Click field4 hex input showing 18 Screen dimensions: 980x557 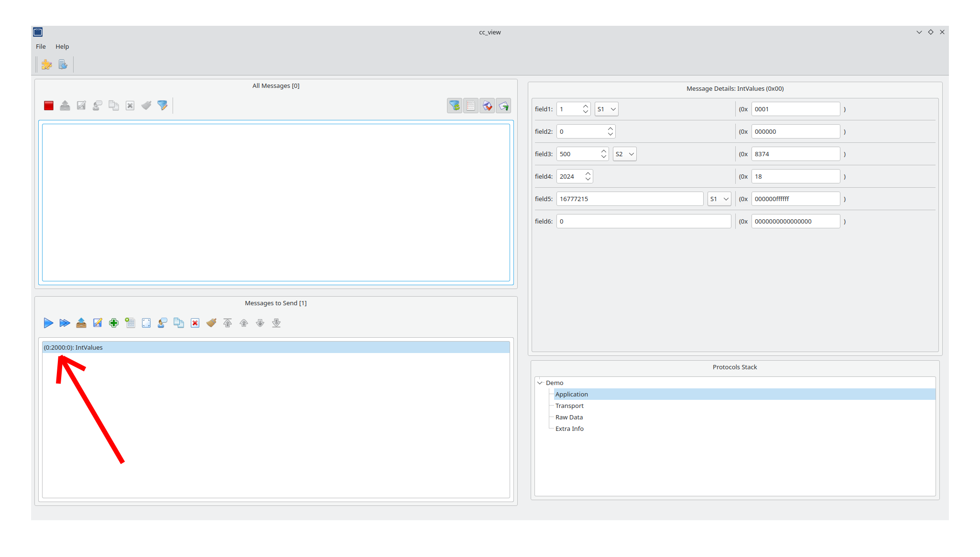[795, 176]
